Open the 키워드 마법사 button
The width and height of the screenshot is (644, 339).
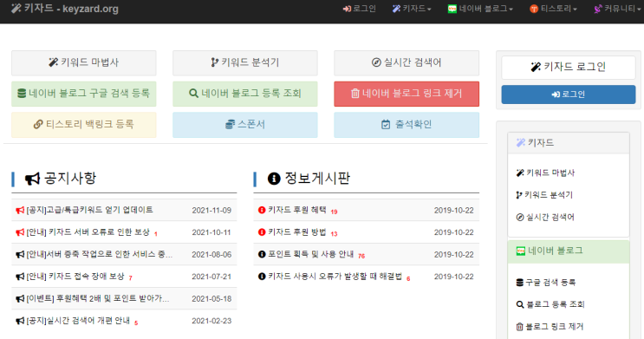point(84,63)
